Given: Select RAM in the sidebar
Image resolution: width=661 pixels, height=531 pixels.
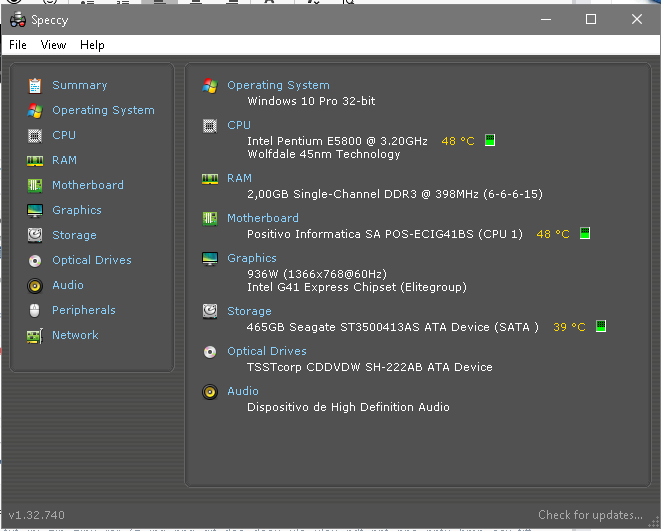Looking at the screenshot, I should (x=64, y=160).
